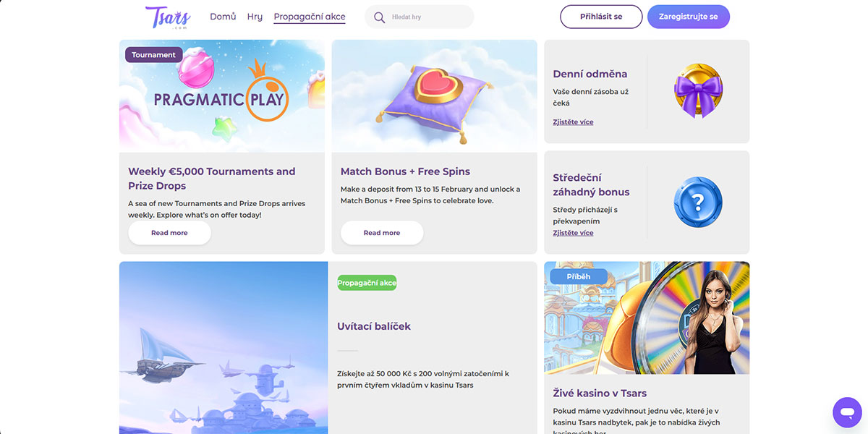868x434 pixels.
Task: Click the purple-bow gold coin icon
Action: click(x=698, y=91)
